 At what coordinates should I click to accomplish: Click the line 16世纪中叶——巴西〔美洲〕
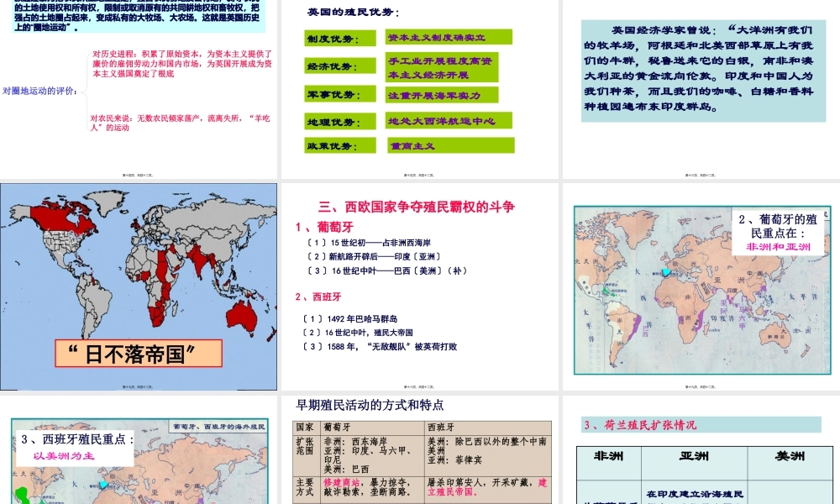point(386,270)
